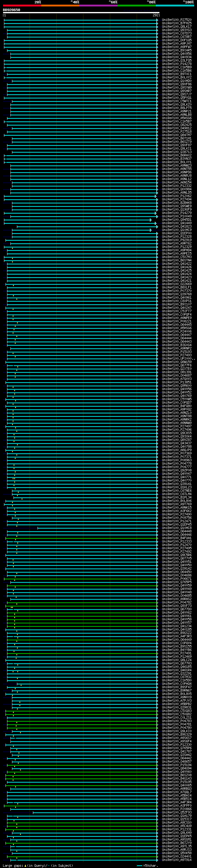
Task: Click the red 20% identity legend segment
Action: tap(22, 6)
